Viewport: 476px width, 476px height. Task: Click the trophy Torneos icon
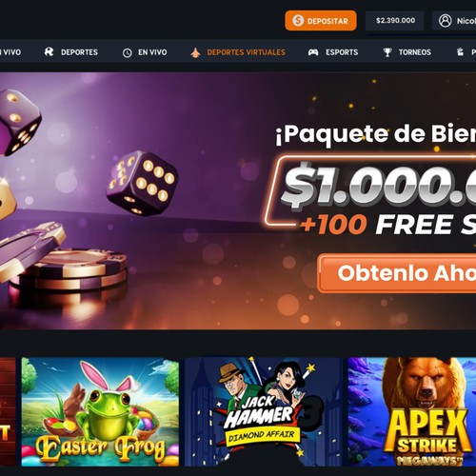pos(387,52)
